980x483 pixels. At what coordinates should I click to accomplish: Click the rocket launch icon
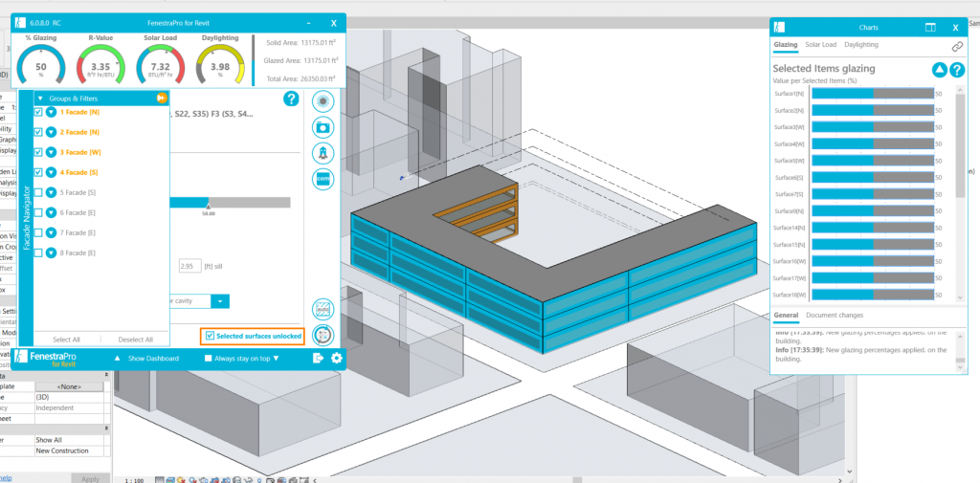[x=323, y=152]
